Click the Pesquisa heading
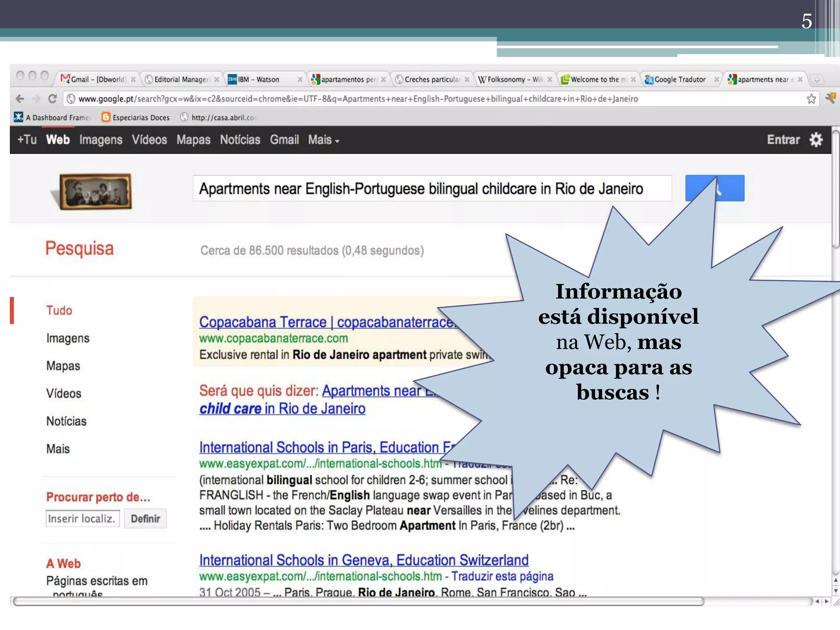Image resolution: width=840 pixels, height=630 pixels. [x=79, y=249]
